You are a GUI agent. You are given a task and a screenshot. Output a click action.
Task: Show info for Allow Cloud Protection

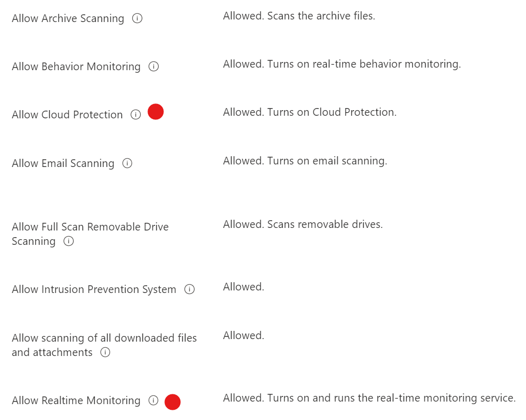coord(136,115)
